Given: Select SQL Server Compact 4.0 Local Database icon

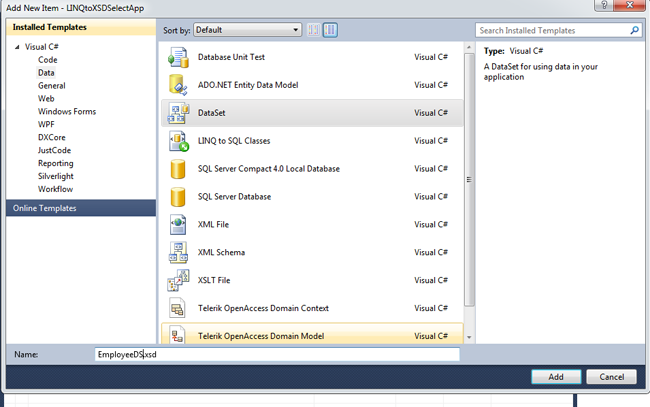Looking at the screenshot, I should click(x=179, y=169).
